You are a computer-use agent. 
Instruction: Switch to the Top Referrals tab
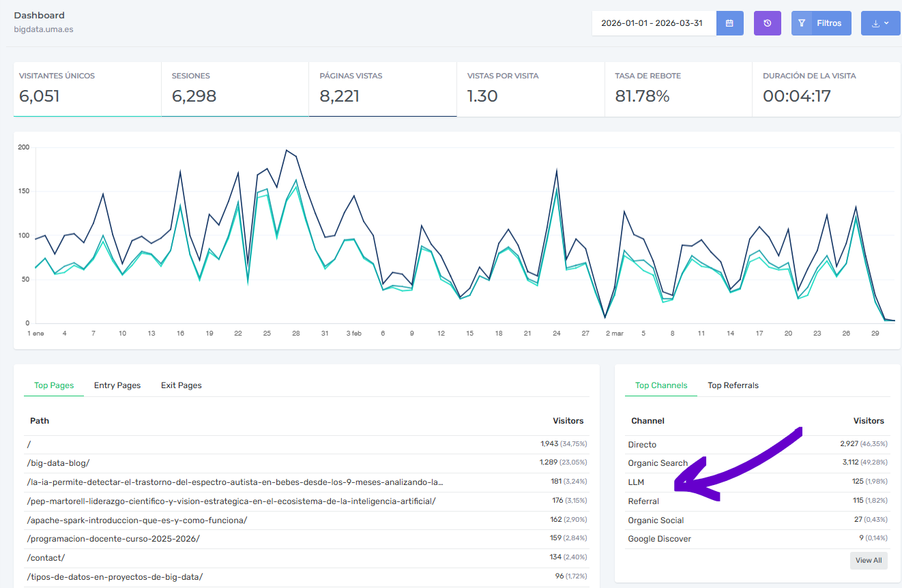(733, 385)
